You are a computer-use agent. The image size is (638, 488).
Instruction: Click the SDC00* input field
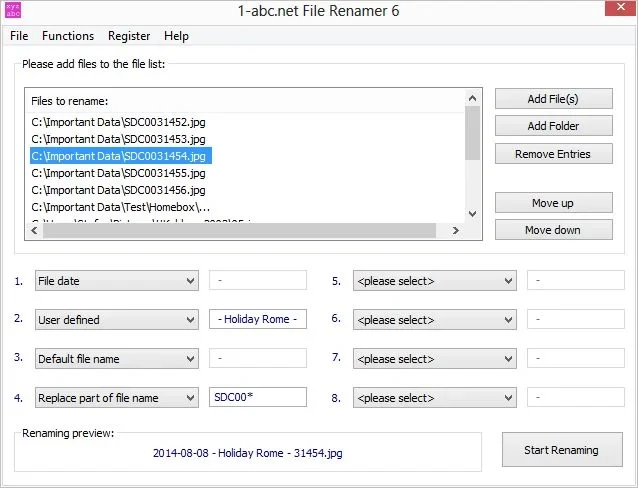pyautogui.click(x=258, y=398)
